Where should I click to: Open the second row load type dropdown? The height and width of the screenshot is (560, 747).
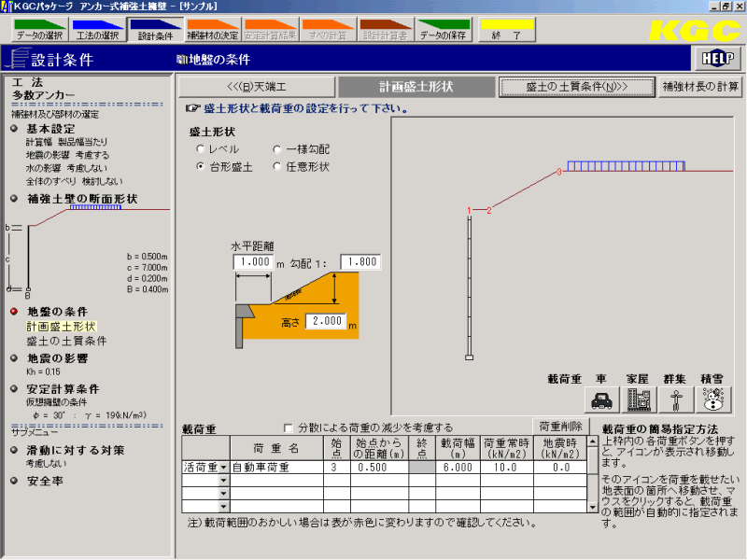pos(223,481)
